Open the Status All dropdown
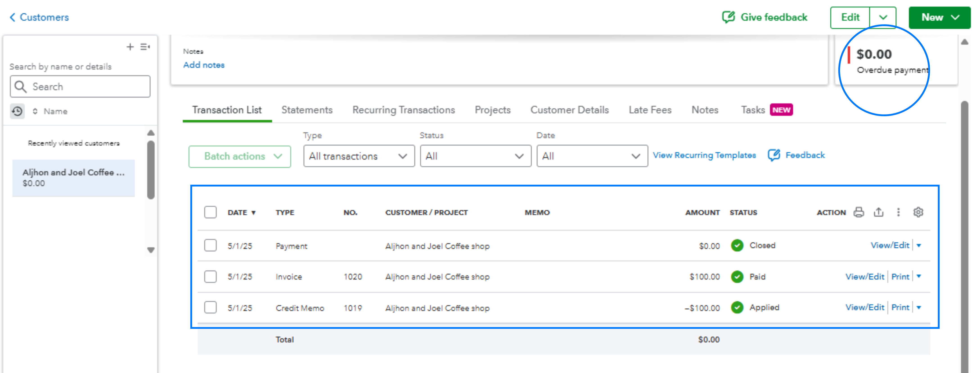 pyautogui.click(x=476, y=156)
